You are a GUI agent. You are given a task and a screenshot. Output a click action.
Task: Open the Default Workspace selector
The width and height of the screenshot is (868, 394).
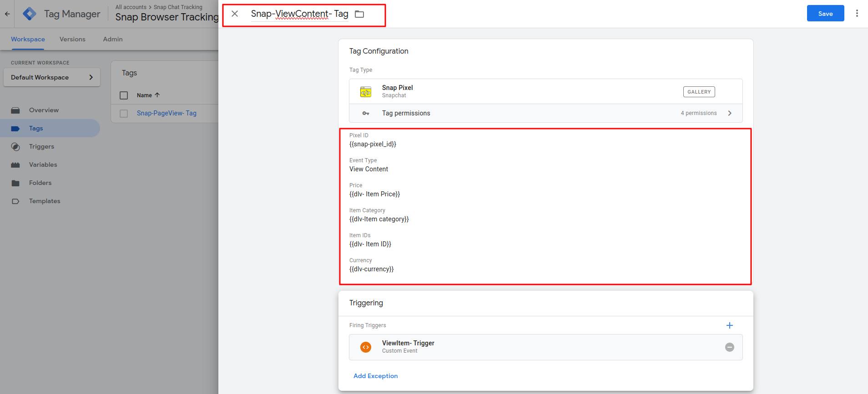click(52, 77)
